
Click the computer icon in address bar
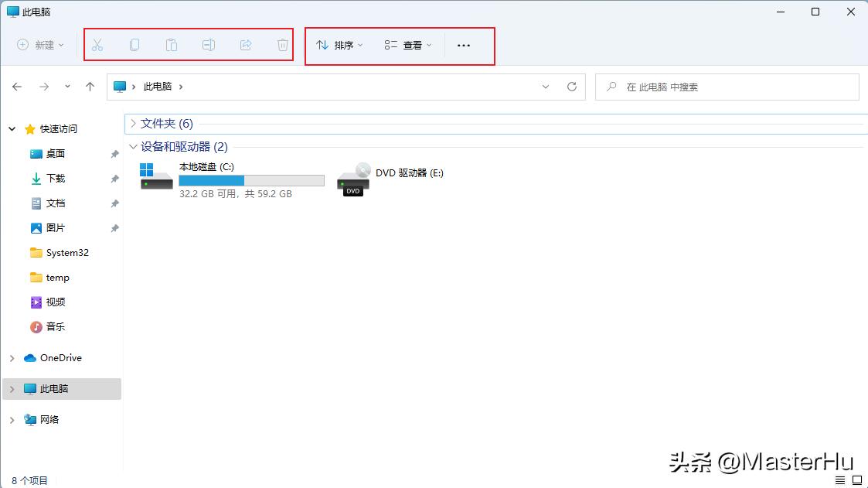pyautogui.click(x=120, y=87)
